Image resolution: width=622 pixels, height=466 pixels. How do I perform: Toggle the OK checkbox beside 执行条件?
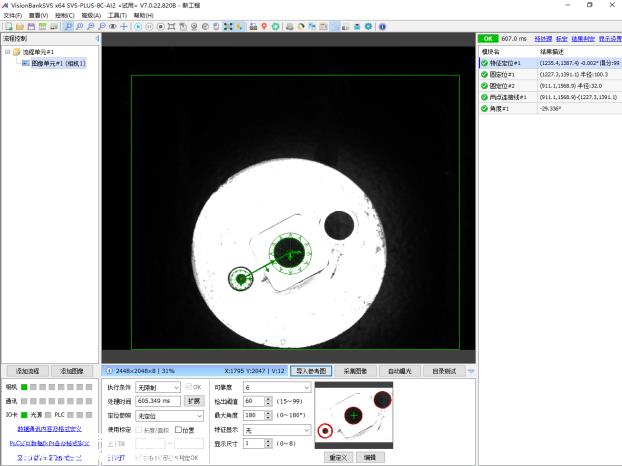(188, 387)
